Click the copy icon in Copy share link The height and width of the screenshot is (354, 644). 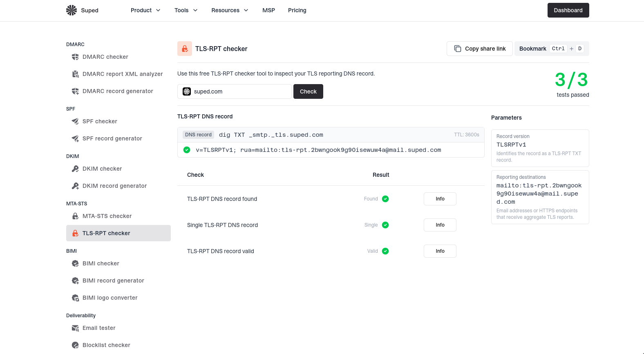point(458,49)
